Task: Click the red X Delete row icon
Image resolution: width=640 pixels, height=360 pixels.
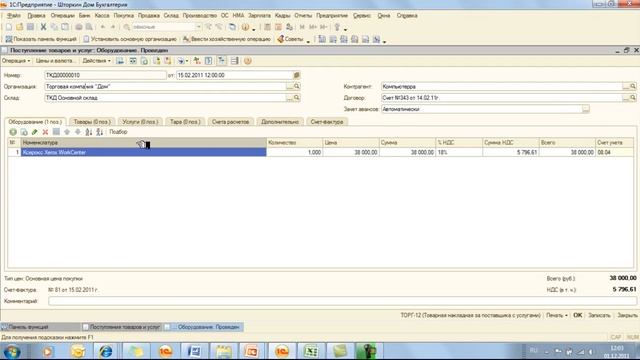Action: [x=45, y=132]
